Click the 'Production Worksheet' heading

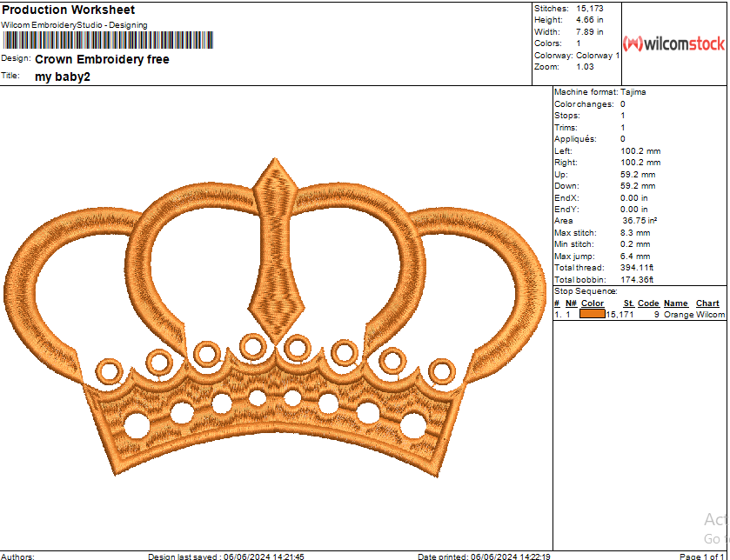69,10
